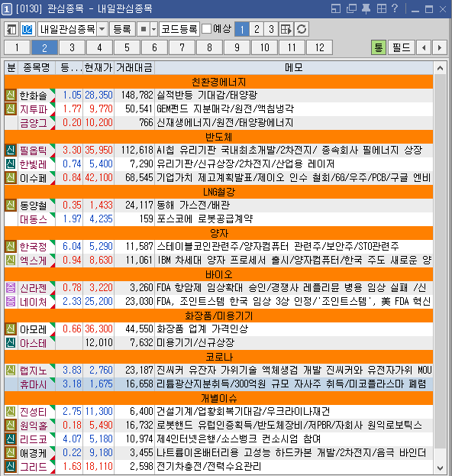Click the refresh icon in toolbar

coord(302,30)
